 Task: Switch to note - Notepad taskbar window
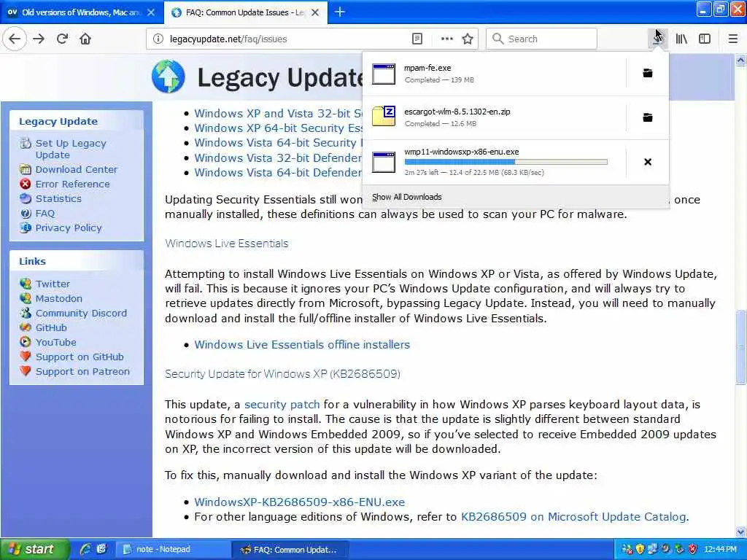pyautogui.click(x=172, y=550)
